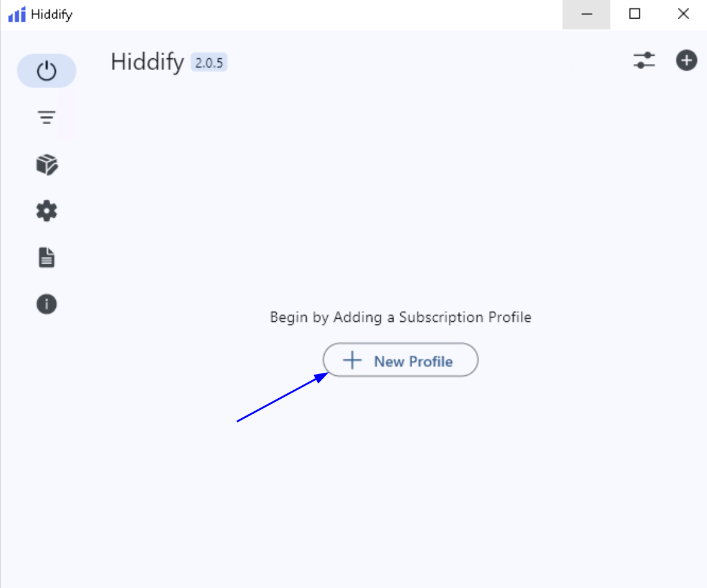Click the subscription profile hint text
707x588 pixels.
(x=400, y=317)
